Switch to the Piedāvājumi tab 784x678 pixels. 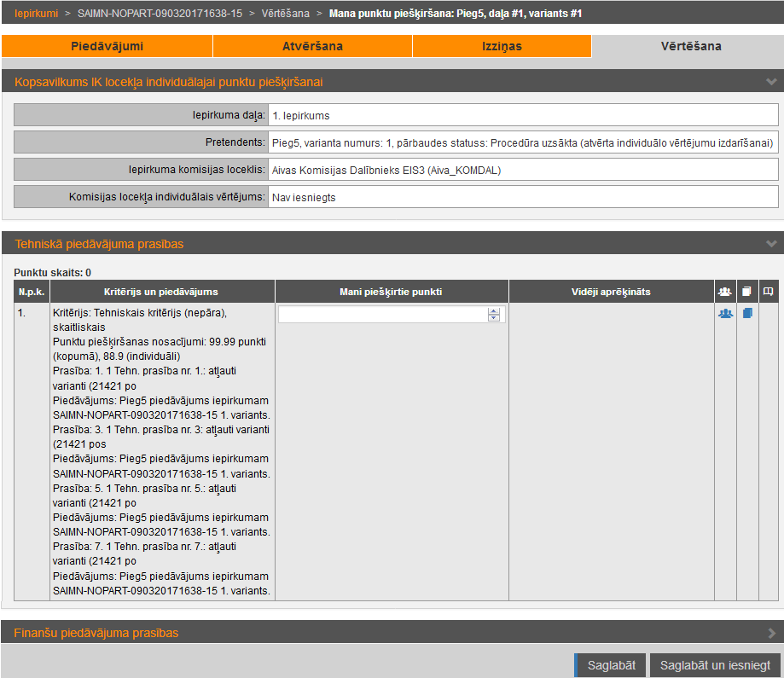tap(107, 46)
